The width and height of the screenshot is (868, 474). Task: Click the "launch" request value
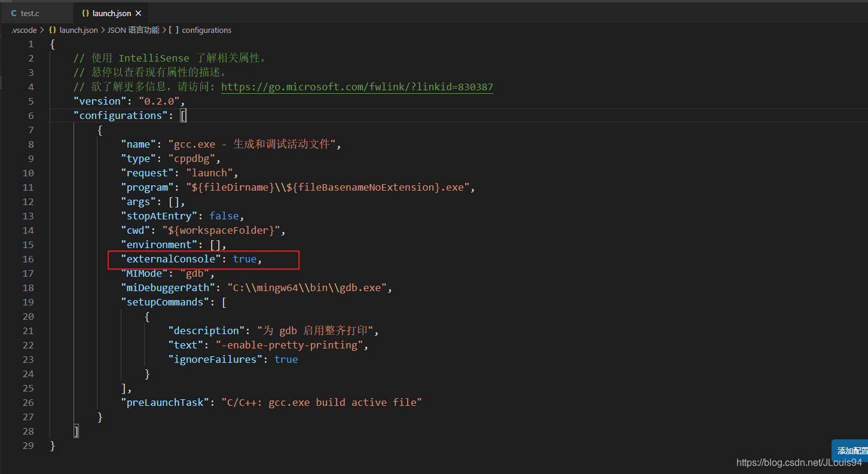click(209, 173)
